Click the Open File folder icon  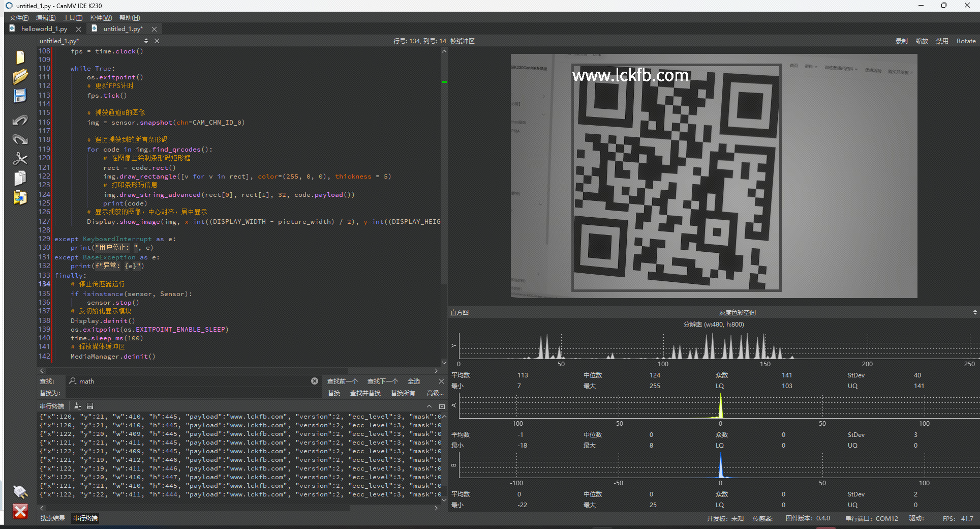pos(20,77)
